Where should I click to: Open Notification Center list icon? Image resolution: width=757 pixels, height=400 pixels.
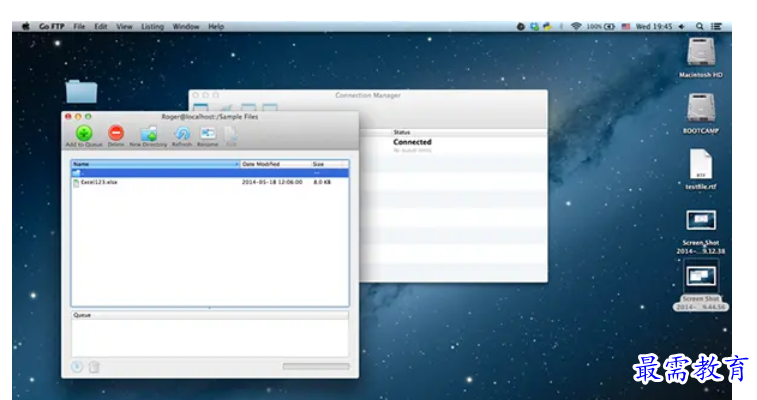[x=716, y=27]
